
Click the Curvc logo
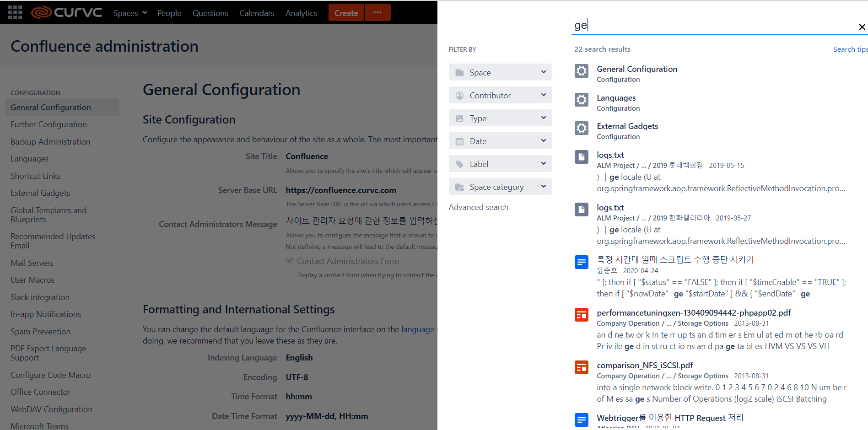pos(67,12)
